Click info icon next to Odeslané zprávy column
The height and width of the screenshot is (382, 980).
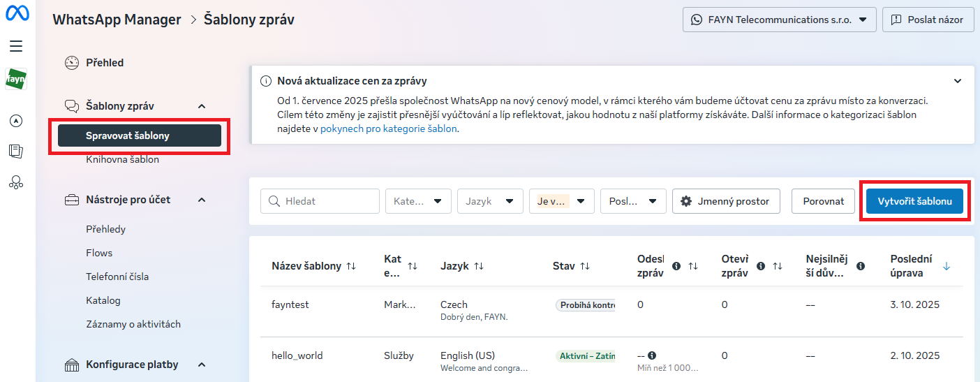676,266
